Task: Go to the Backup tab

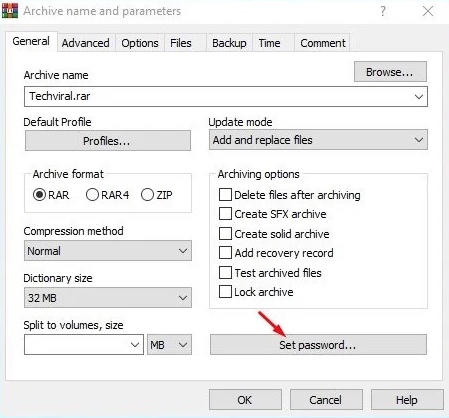Action: (x=229, y=43)
